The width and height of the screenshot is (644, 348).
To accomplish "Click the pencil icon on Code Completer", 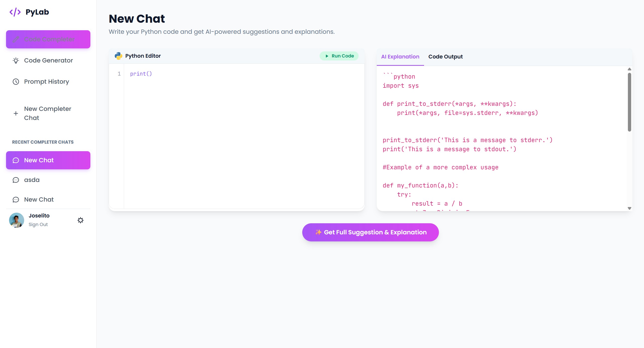I will 16,39.
